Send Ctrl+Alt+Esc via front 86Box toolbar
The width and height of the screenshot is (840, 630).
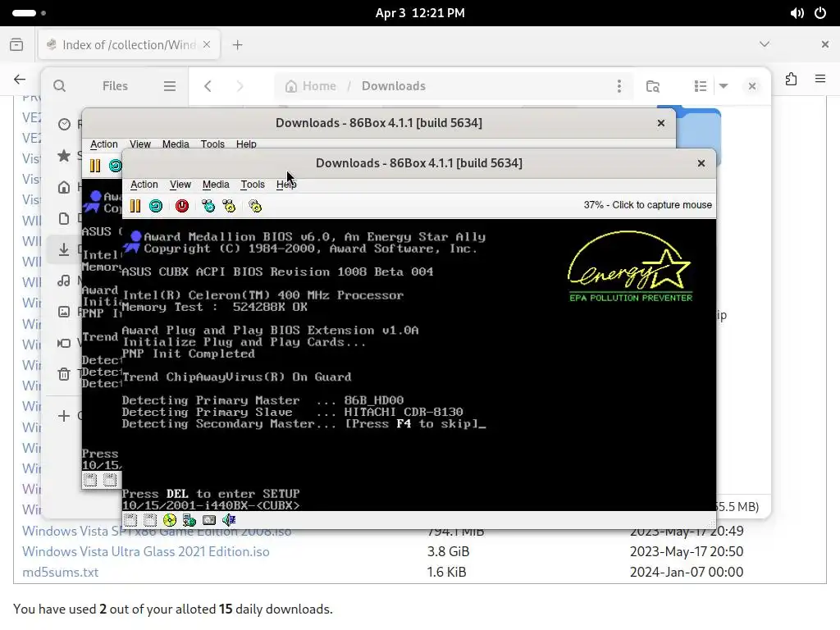pyautogui.click(x=230, y=206)
